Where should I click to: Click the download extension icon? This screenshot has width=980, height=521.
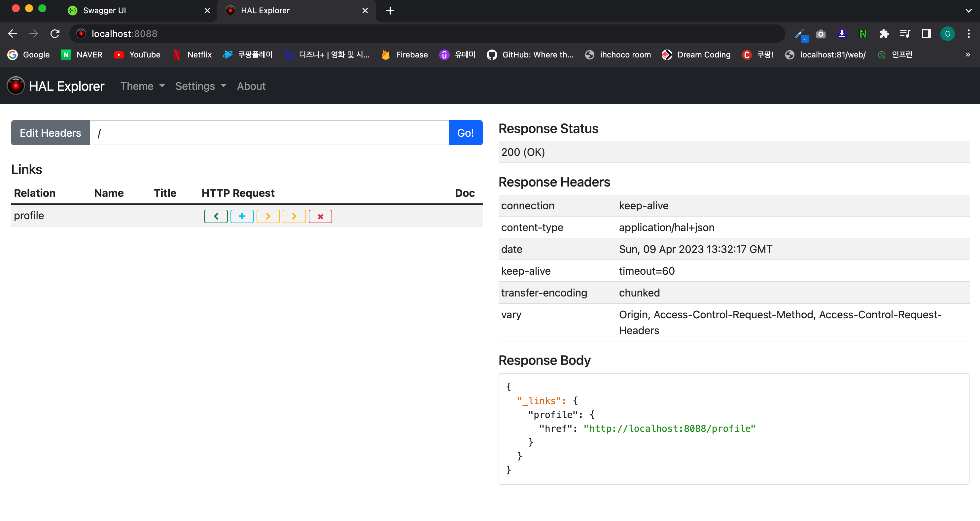point(842,34)
